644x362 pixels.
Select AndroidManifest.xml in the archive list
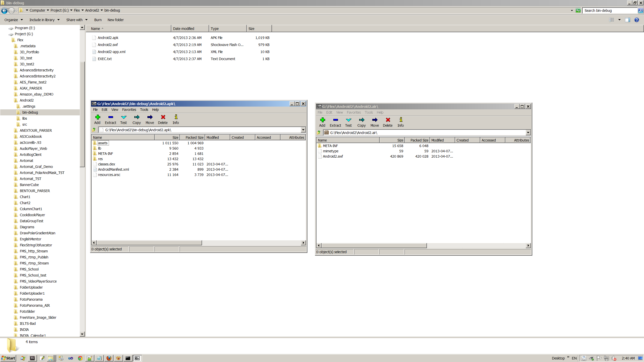pyautogui.click(x=113, y=169)
